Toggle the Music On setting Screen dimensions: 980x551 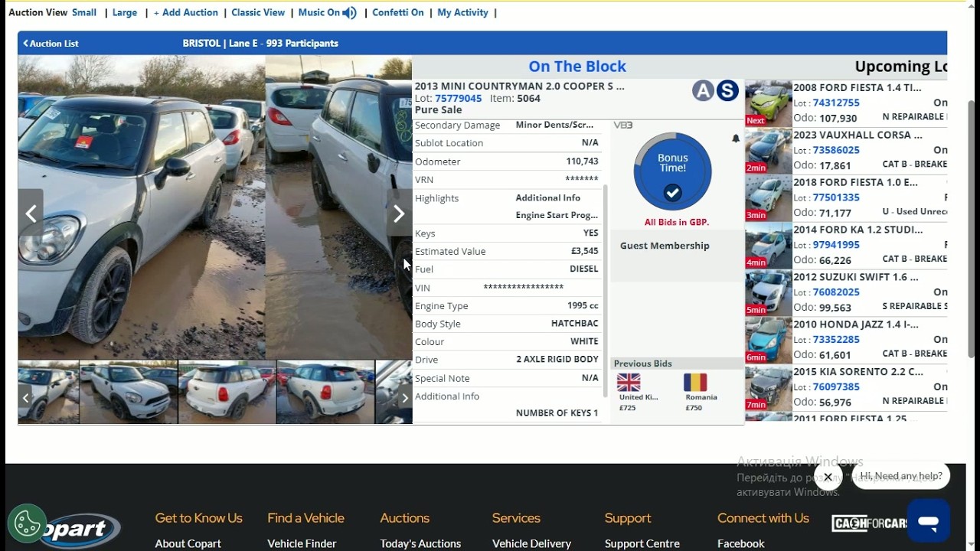point(319,12)
